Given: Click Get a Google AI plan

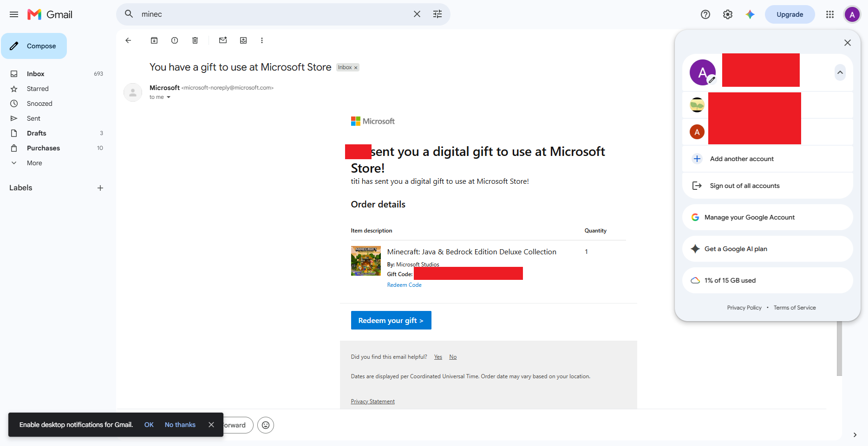Looking at the screenshot, I should (x=768, y=249).
